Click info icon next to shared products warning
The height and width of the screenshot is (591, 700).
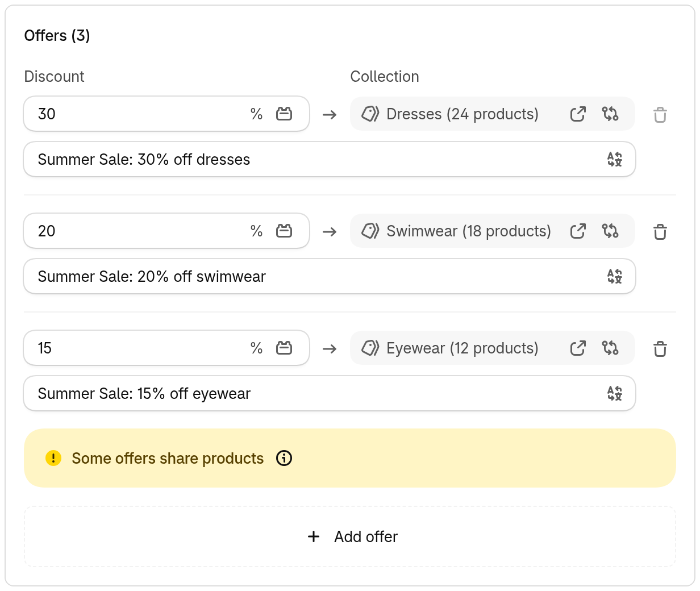point(284,458)
